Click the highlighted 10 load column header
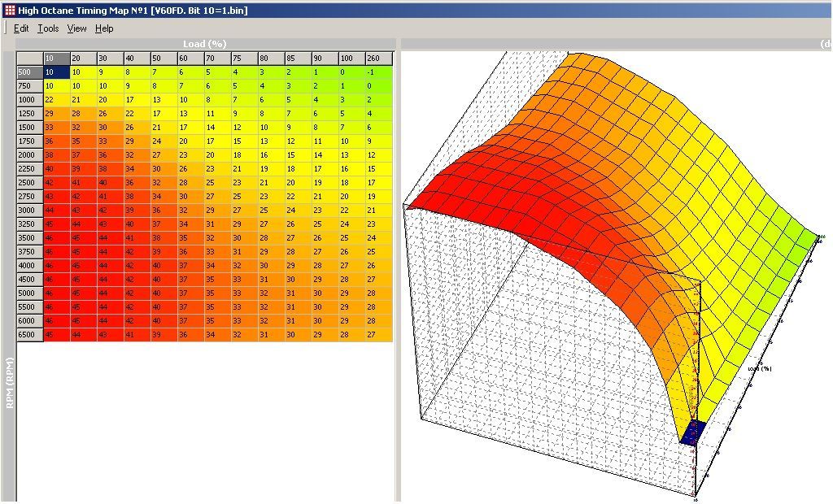This screenshot has height=504, width=833. point(56,59)
